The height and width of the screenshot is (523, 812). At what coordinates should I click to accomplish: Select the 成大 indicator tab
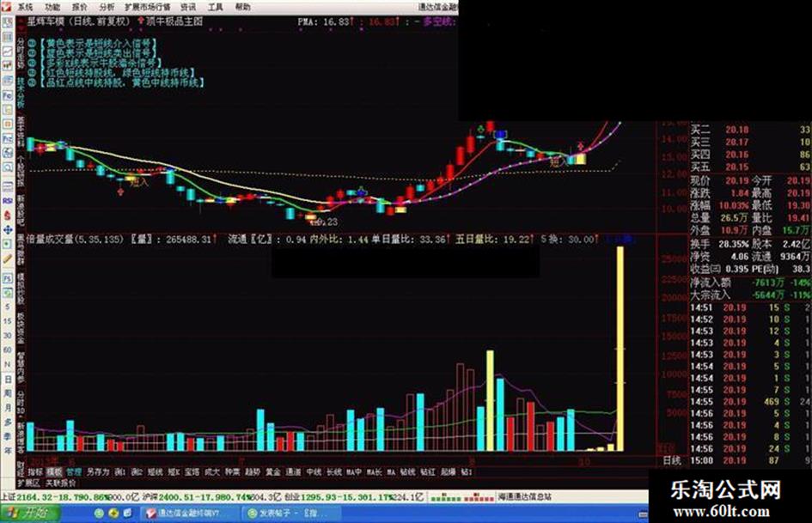212,472
